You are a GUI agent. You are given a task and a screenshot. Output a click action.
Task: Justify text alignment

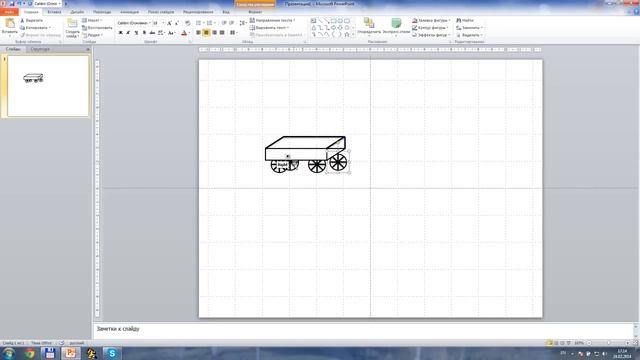point(222,33)
